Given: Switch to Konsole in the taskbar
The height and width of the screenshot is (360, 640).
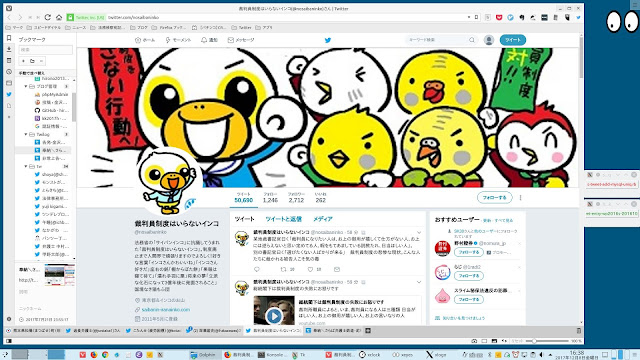Looking at the screenshot, I should pos(273,355).
